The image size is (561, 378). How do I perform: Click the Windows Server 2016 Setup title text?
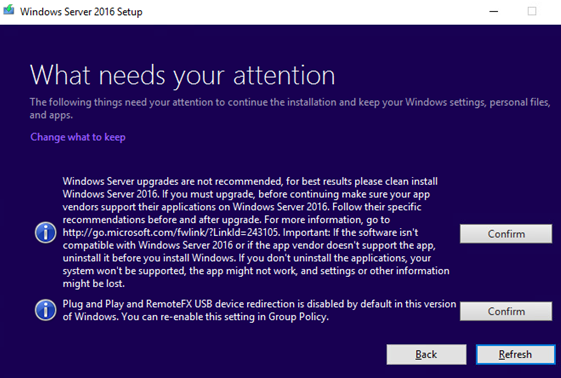(81, 11)
